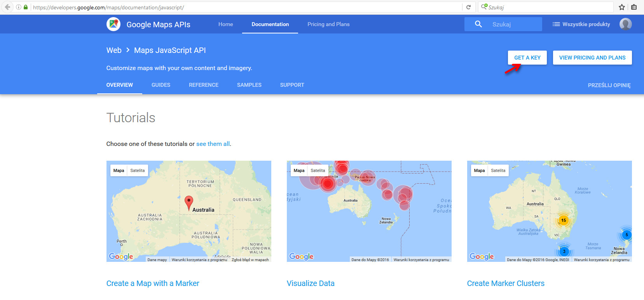
Task: Open the user account avatar
Action: [x=625, y=24]
